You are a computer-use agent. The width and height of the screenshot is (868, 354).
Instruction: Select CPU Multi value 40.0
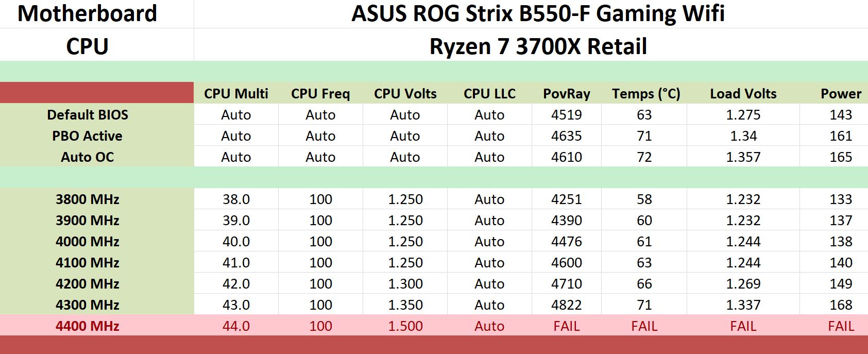[x=236, y=242]
